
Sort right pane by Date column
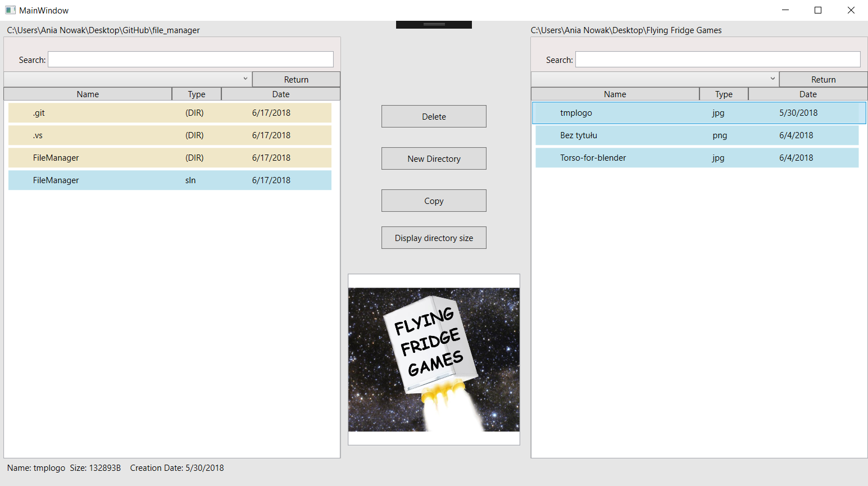pos(808,94)
